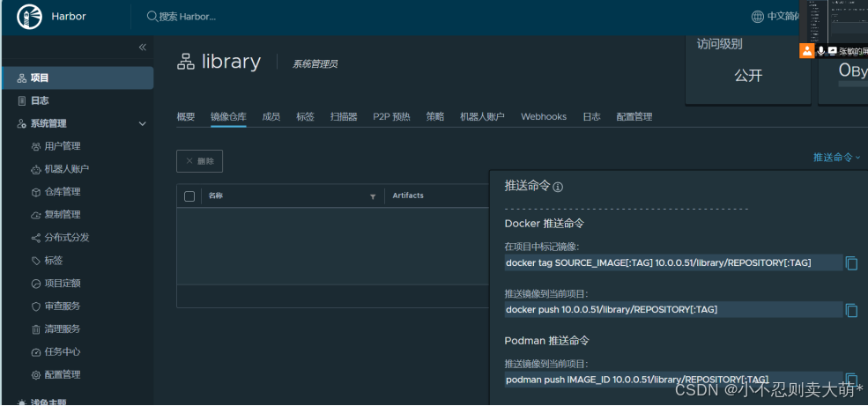Toggle the select-all checkbox in table header
The height and width of the screenshot is (406, 868).
189,196
